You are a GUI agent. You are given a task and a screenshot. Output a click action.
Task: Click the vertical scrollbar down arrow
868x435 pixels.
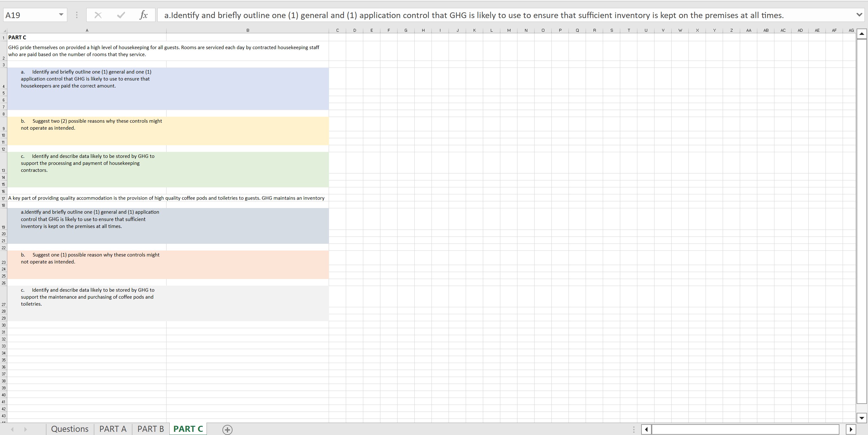862,418
